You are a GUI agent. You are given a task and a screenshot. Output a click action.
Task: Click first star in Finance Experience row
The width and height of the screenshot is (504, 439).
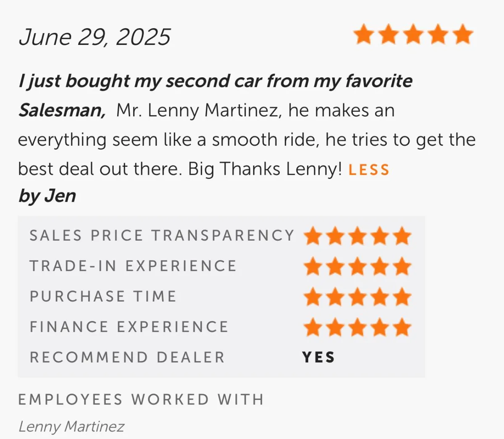click(313, 327)
